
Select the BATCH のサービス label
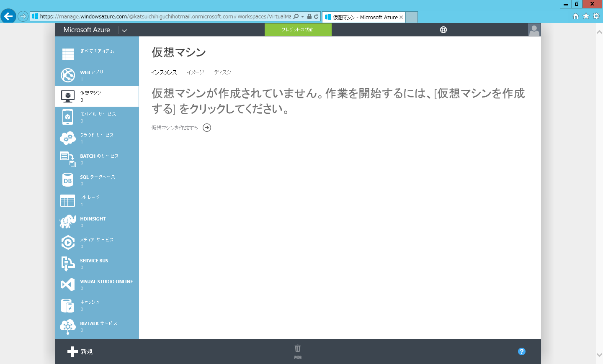coord(99,156)
